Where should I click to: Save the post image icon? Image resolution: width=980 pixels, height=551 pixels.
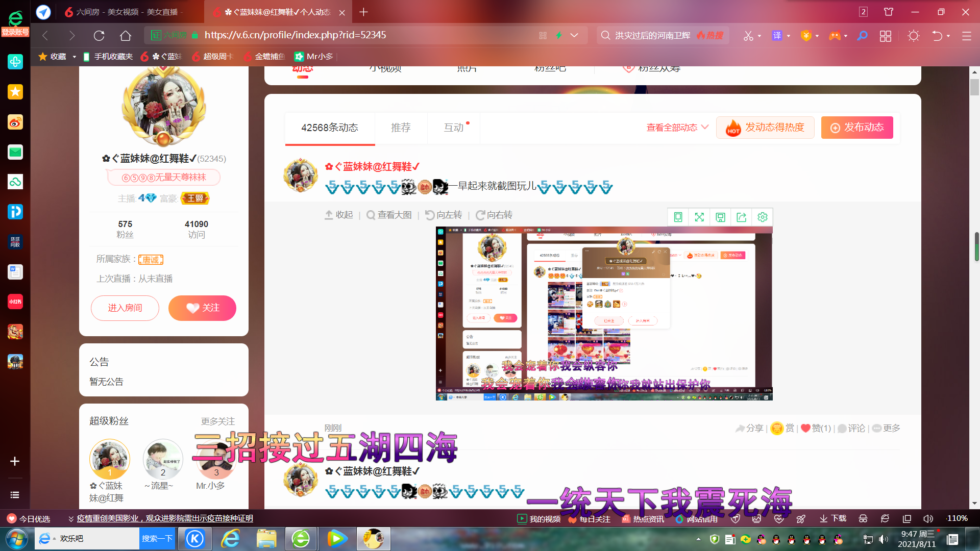(x=720, y=217)
